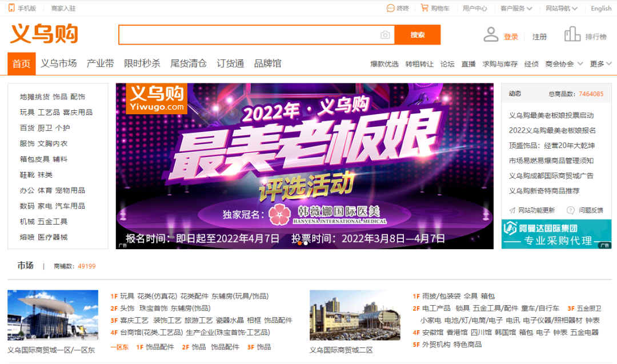Click total product count 7464085
Viewport: 617px width, 364px height.
point(591,94)
